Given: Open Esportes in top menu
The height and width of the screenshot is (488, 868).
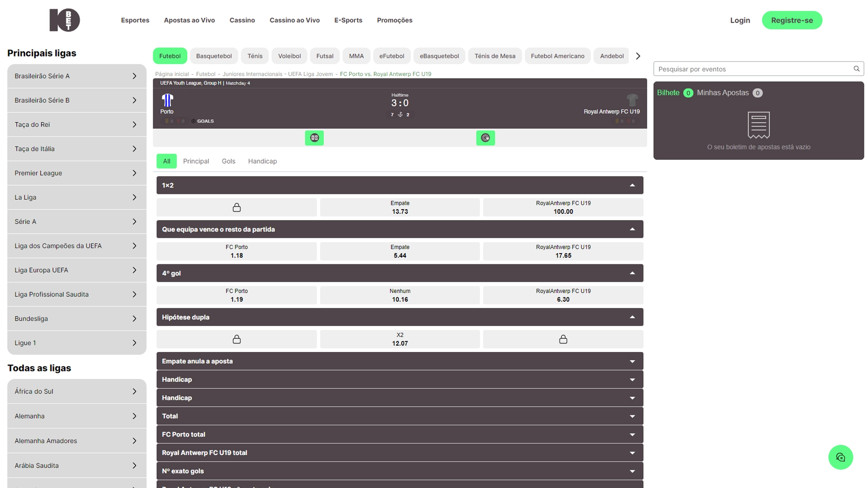Looking at the screenshot, I should coord(135,20).
